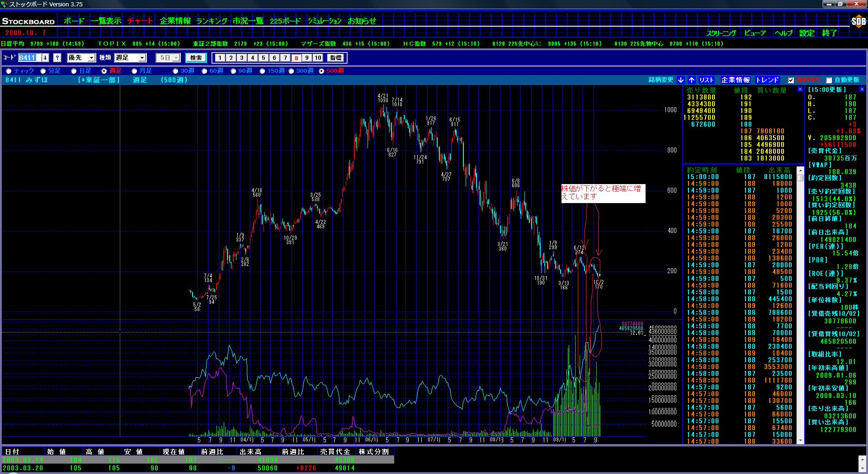868x474 pixels.
Task: Enable the 自動更新 auto-update checkbox
Action: point(829,81)
